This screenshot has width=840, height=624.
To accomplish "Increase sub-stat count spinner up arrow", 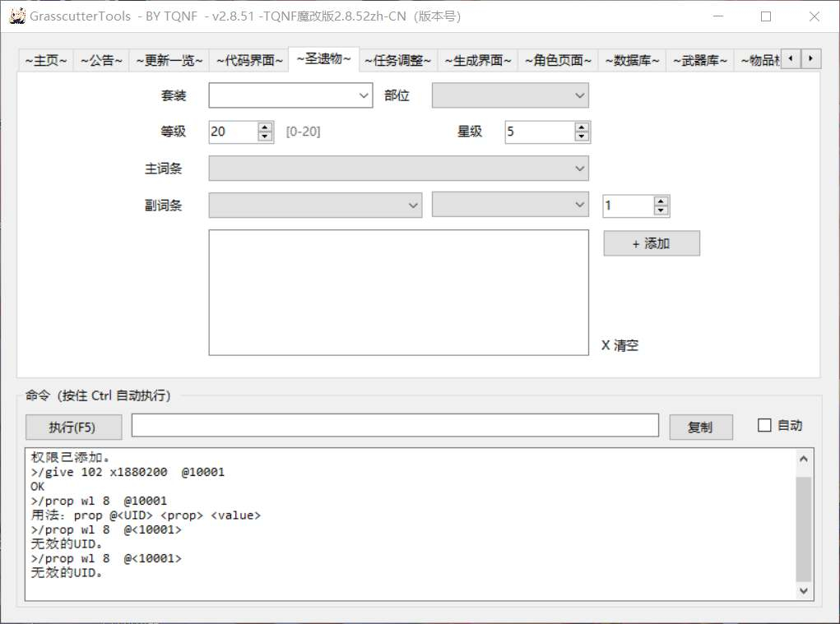I will click(661, 201).
